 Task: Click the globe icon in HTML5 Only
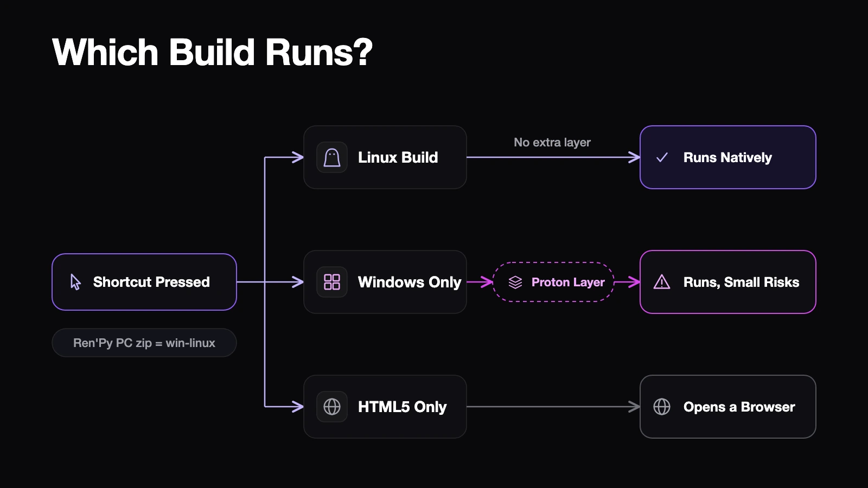[332, 407]
